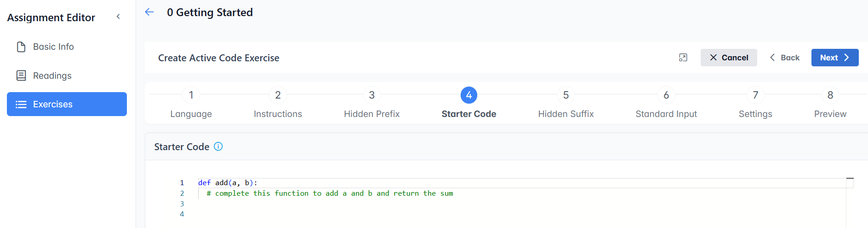Open step 3 Hidden Prefix

point(371,95)
